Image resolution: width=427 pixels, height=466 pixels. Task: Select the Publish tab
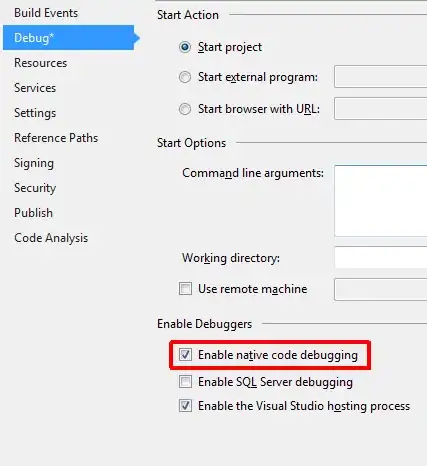33,213
